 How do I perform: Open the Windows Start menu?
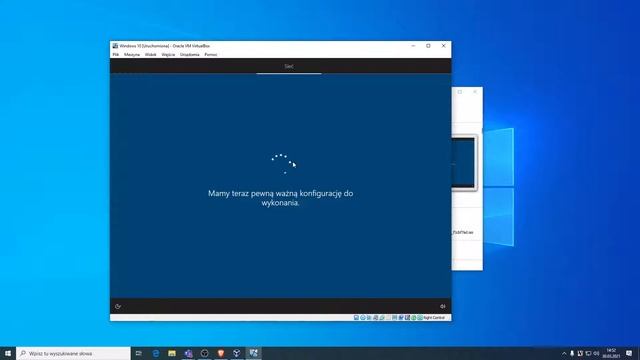(x=8, y=353)
